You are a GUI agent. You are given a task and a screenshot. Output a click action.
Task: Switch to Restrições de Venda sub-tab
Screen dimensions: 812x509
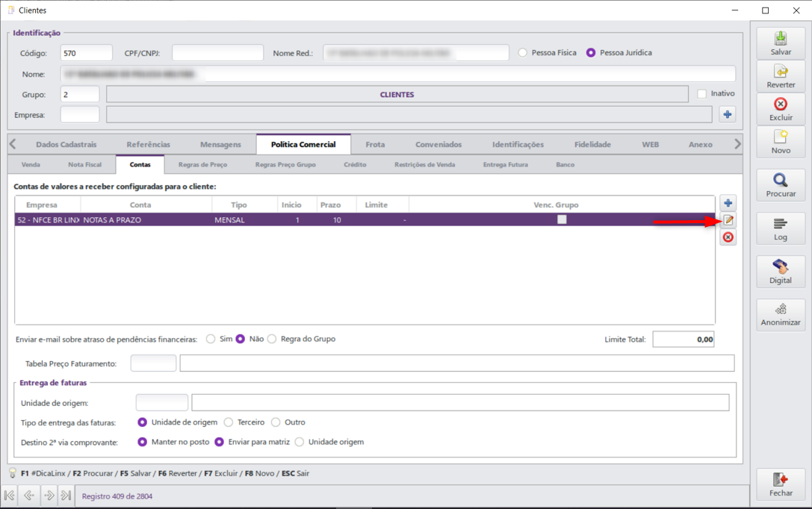424,164
